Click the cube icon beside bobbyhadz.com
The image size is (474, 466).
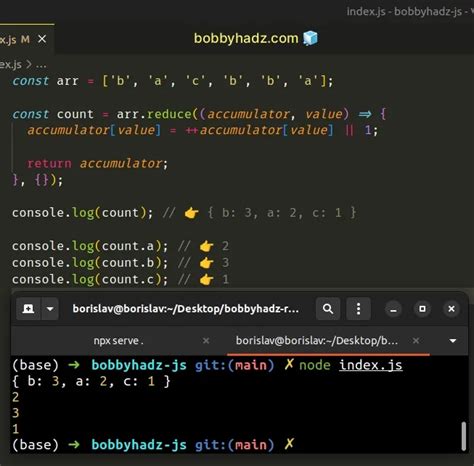(310, 38)
